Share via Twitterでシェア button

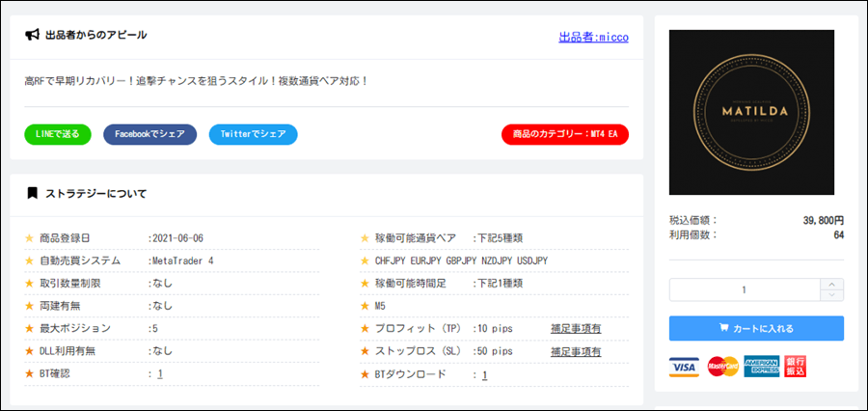pyautogui.click(x=253, y=134)
